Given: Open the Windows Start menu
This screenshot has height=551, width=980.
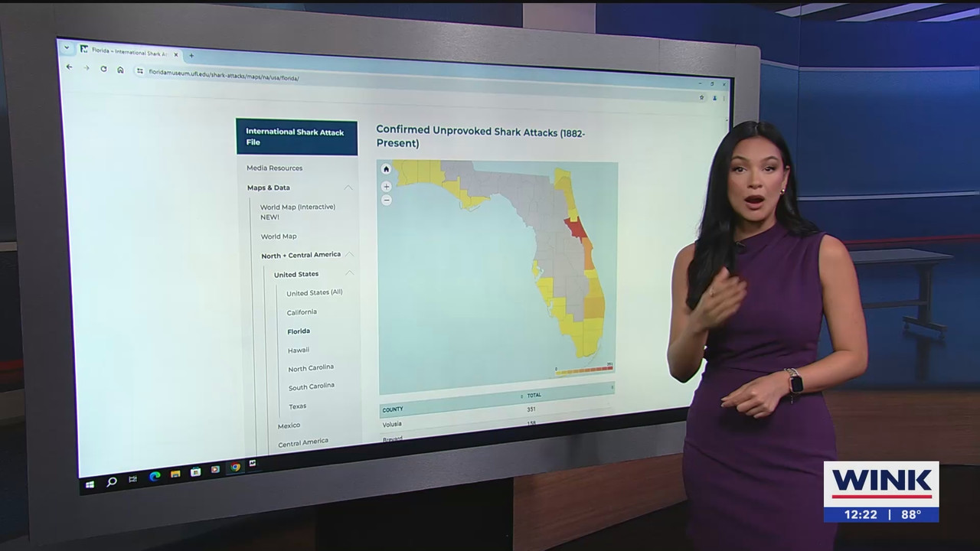Looking at the screenshot, I should coord(90,484).
